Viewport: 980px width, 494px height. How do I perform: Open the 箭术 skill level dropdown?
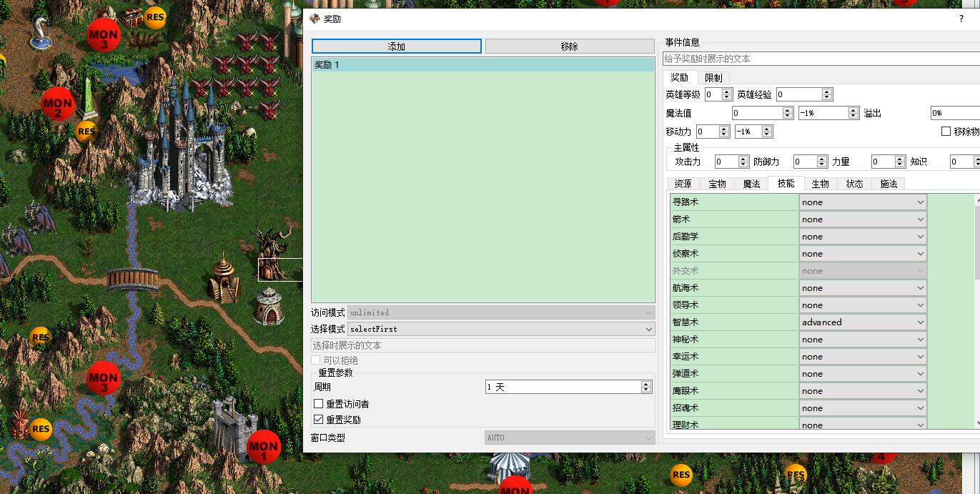coord(863,219)
